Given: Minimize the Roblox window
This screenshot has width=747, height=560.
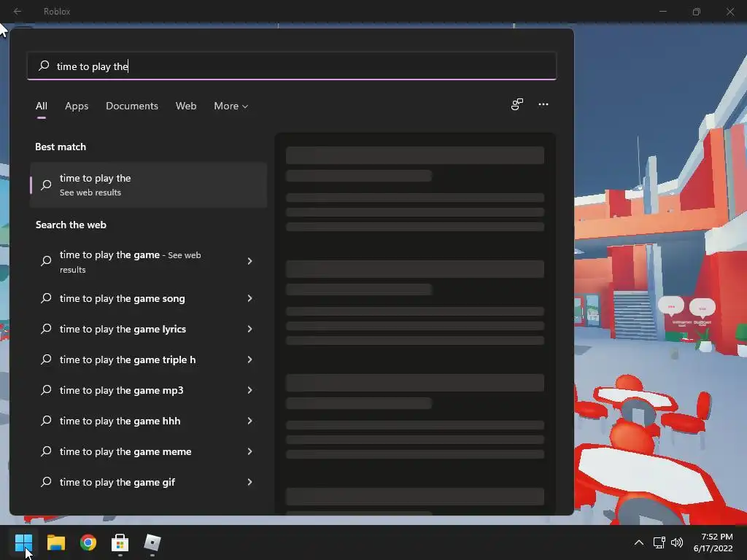Looking at the screenshot, I should pyautogui.click(x=662, y=11).
